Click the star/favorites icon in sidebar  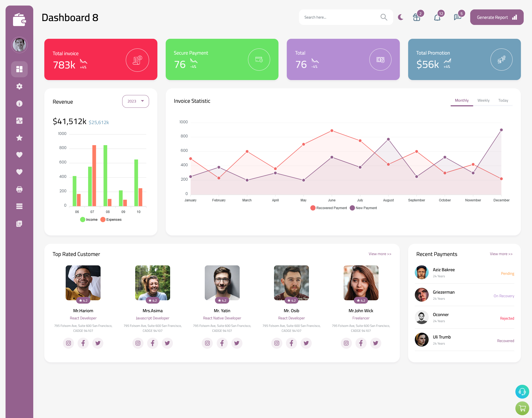(19, 138)
